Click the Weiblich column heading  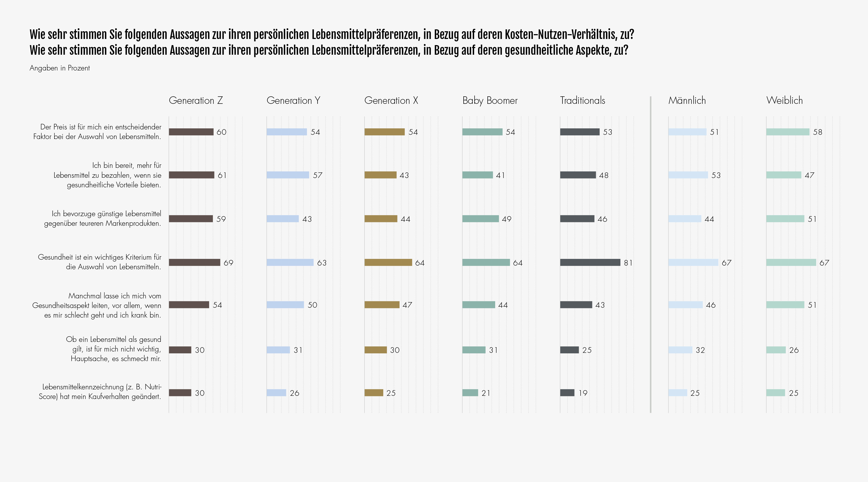784,100
